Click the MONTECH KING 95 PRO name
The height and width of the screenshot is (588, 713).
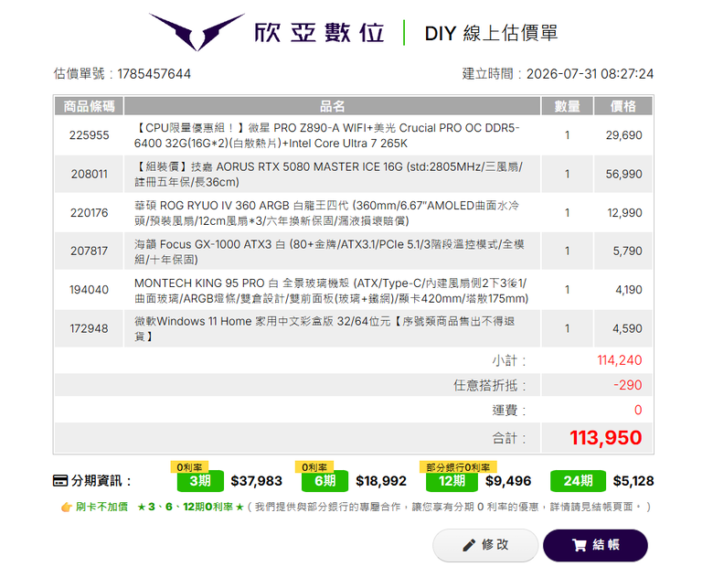331,290
